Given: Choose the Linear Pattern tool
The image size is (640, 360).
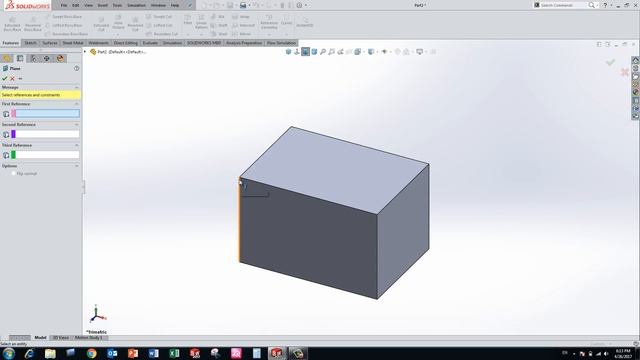Looking at the screenshot, I should [201, 22].
